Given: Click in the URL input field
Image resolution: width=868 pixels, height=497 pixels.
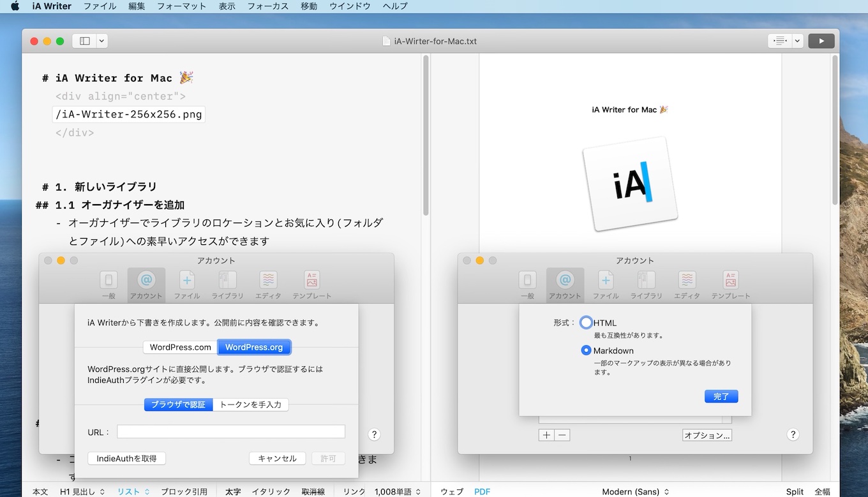Looking at the screenshot, I should pos(231,432).
